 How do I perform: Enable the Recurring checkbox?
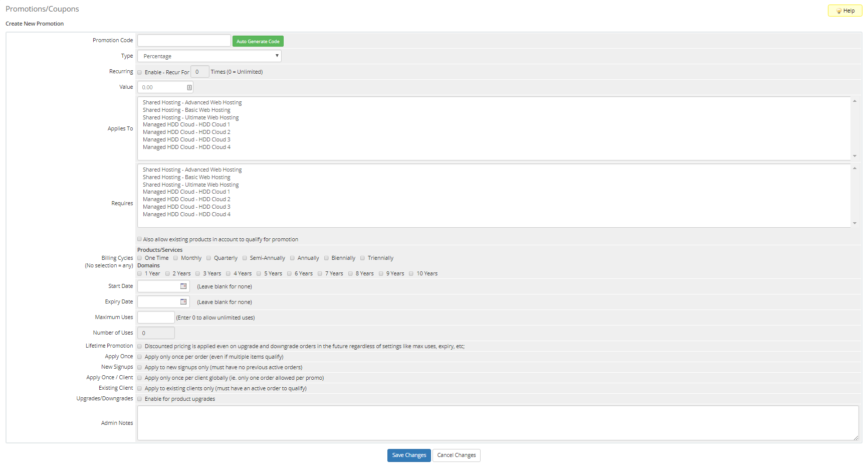[x=140, y=72]
